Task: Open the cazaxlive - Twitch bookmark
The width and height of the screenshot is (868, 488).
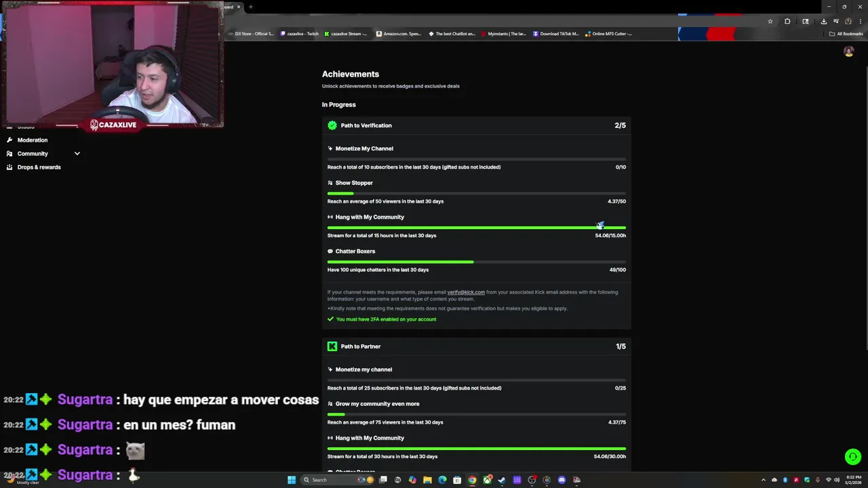Action: click(x=299, y=34)
